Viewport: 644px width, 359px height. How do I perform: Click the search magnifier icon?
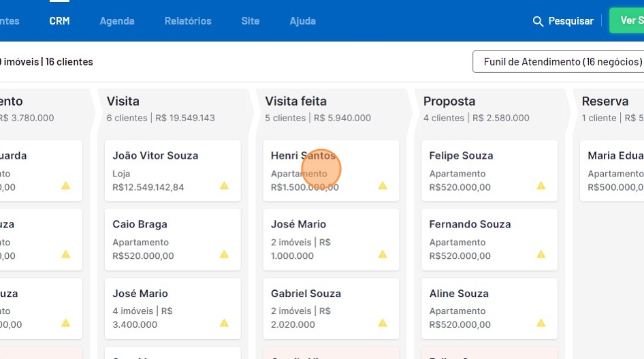[538, 22]
